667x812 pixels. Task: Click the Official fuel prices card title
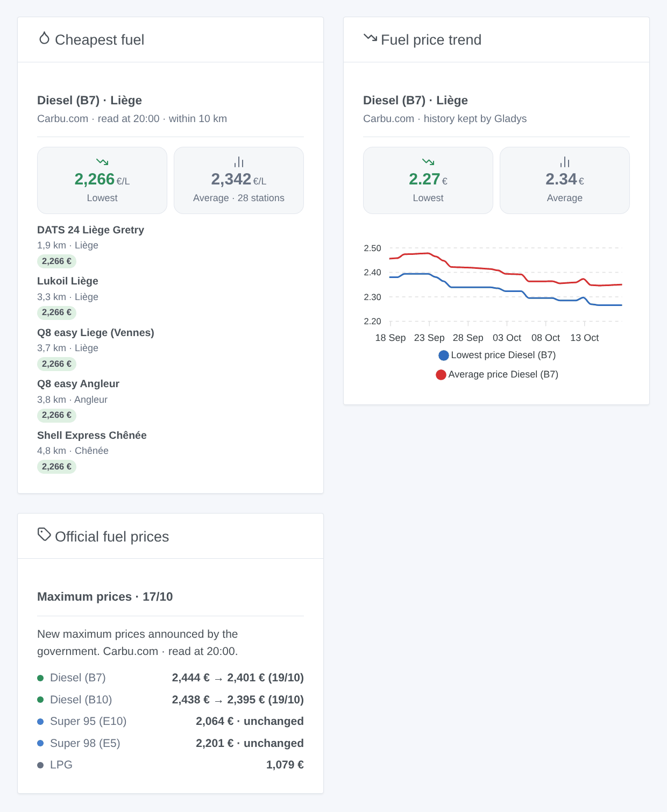pyautogui.click(x=112, y=537)
